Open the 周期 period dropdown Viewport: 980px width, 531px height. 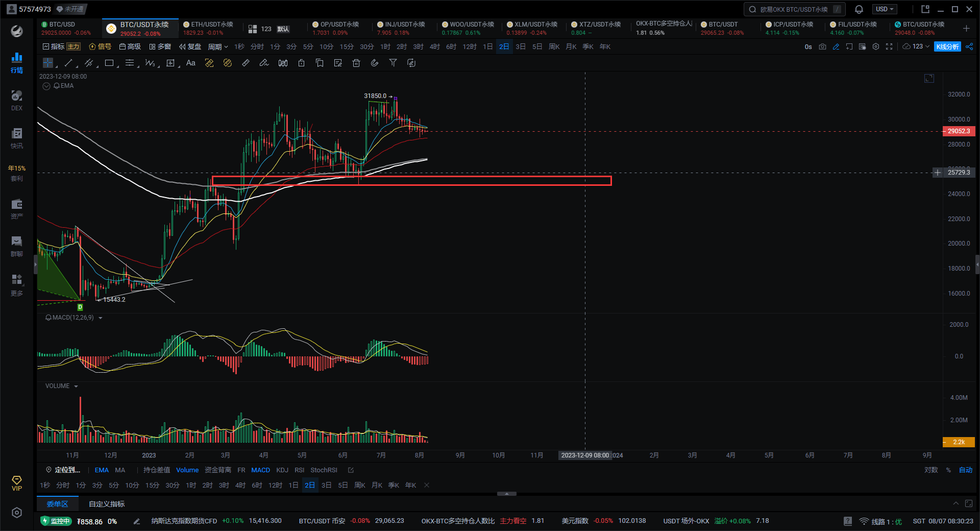(217, 46)
